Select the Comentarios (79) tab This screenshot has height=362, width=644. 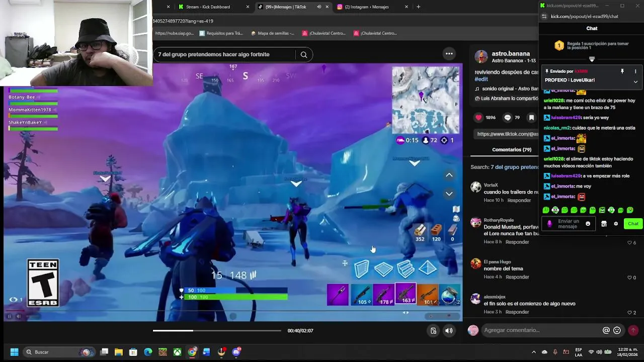512,149
